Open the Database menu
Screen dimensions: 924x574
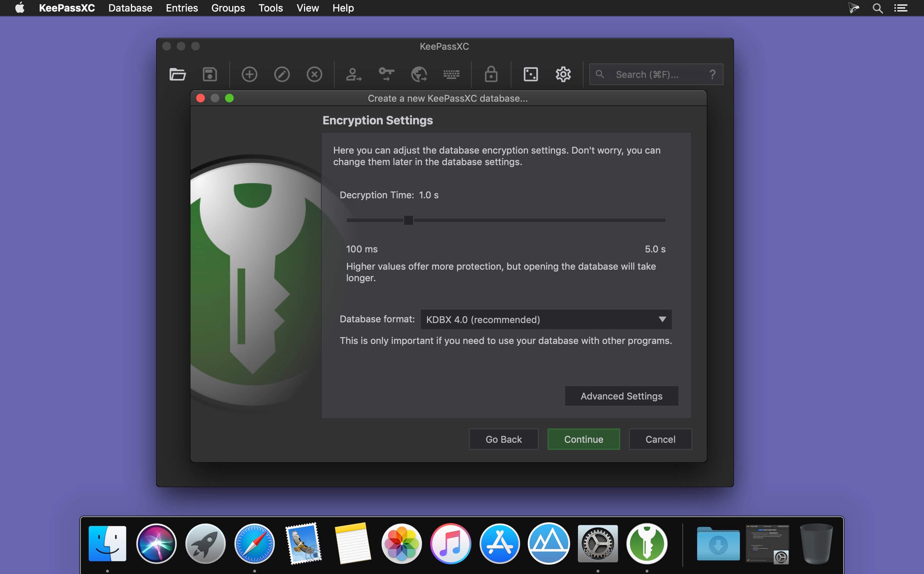coord(130,8)
